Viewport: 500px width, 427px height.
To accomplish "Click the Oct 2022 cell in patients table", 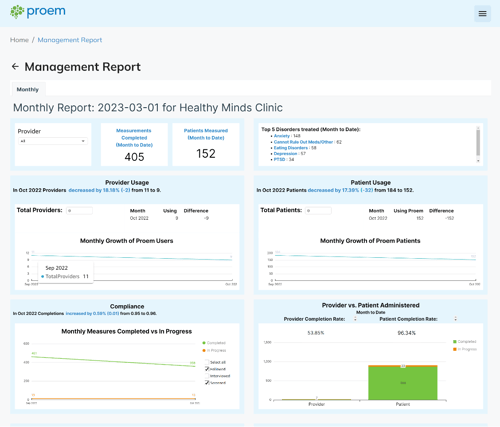I will 378,218.
